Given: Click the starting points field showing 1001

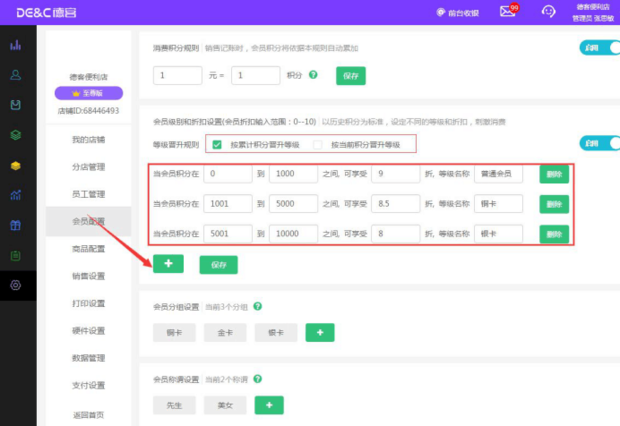Looking at the screenshot, I should click(x=228, y=204).
